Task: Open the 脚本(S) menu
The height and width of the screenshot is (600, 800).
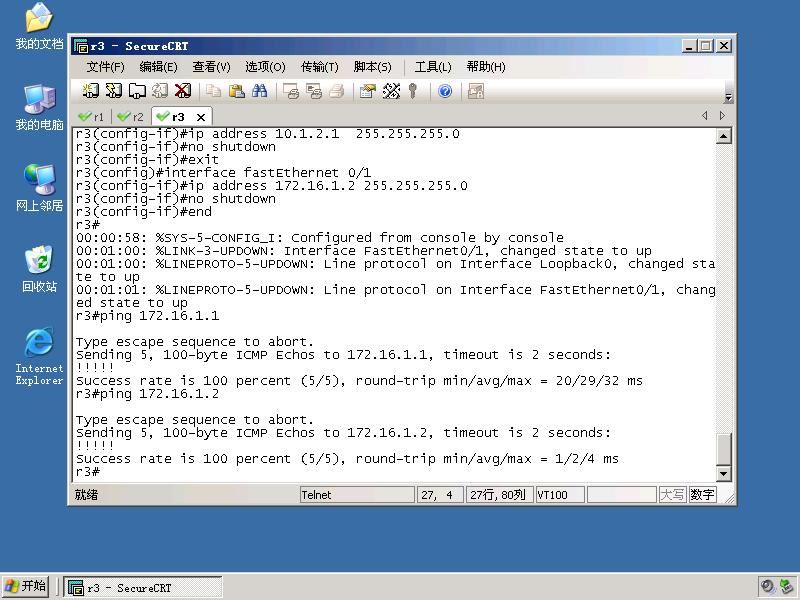Action: [x=372, y=67]
